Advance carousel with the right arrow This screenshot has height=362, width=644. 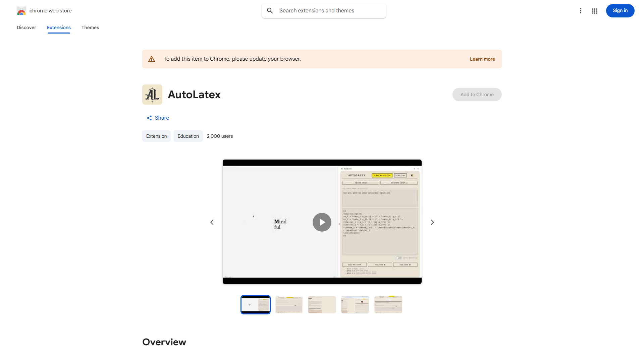(x=432, y=222)
